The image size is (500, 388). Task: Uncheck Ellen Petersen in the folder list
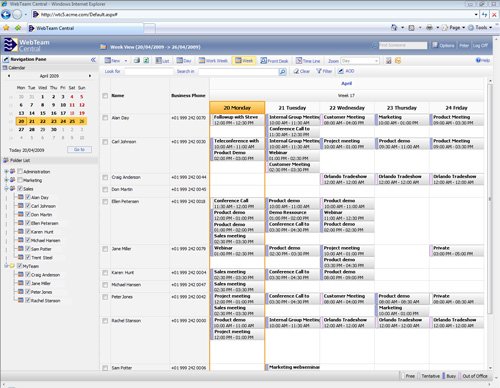pyautogui.click(x=28, y=223)
